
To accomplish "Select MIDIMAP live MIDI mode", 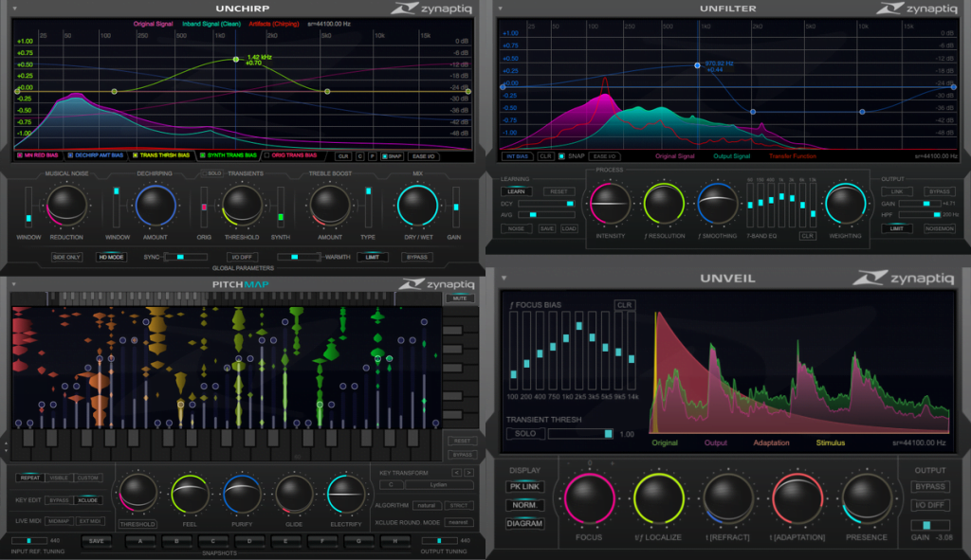I will (x=59, y=521).
